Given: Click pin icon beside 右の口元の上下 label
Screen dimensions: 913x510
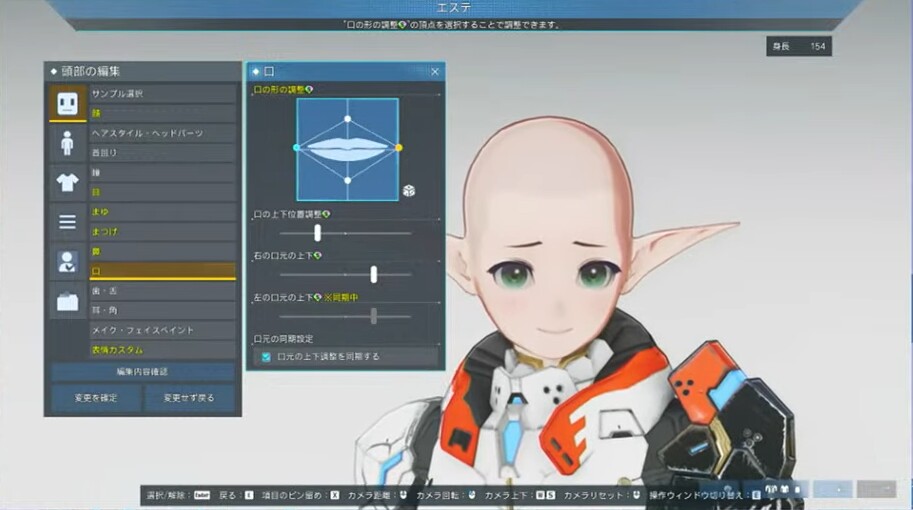Looking at the screenshot, I should pyautogui.click(x=317, y=256).
